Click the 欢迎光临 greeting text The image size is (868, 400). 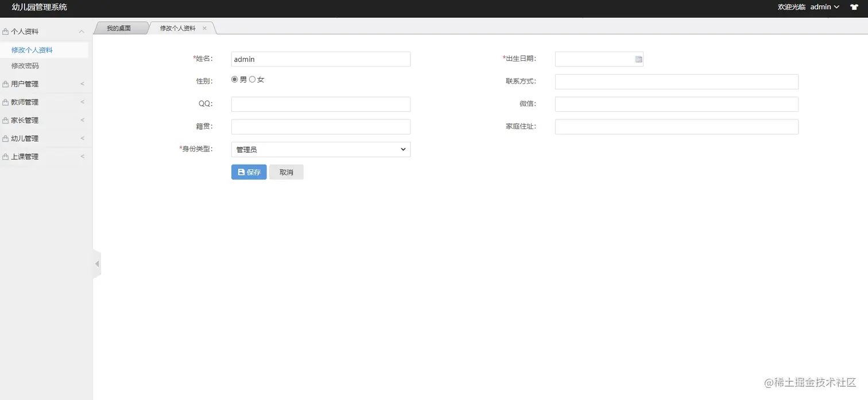tap(792, 7)
